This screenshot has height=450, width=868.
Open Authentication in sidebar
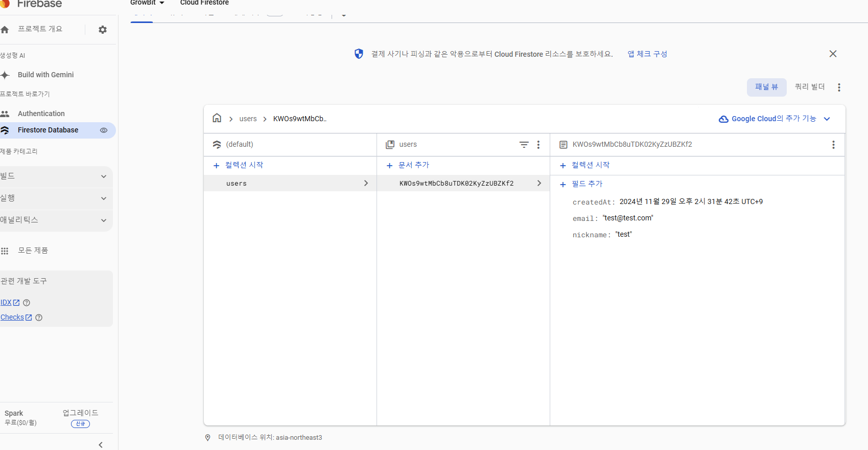(x=41, y=114)
